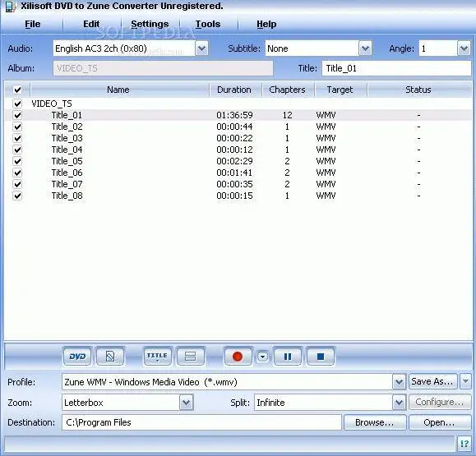Select the Title_08 row name
Viewport: 476px width, 456px height.
pyautogui.click(x=67, y=196)
